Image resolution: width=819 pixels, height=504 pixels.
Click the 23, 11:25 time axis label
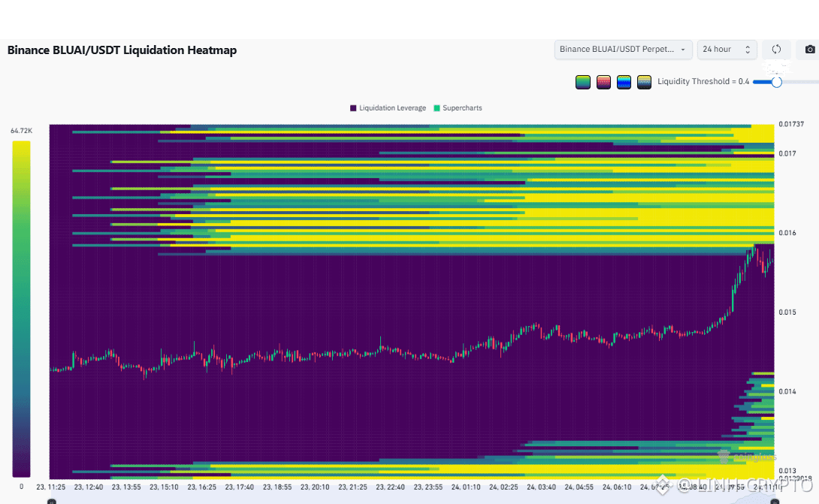point(50,487)
